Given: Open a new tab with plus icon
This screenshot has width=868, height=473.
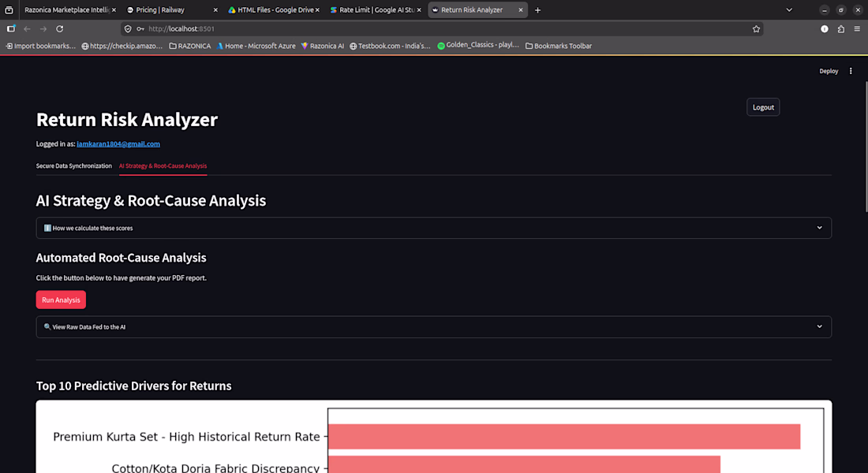Looking at the screenshot, I should [x=537, y=10].
